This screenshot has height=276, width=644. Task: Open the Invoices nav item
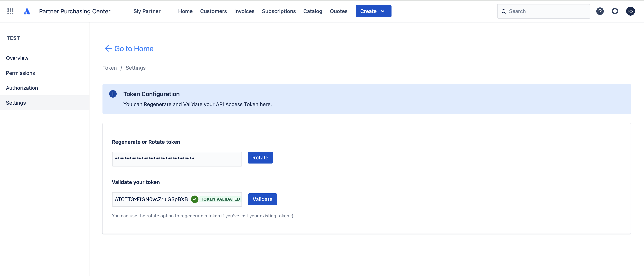click(x=244, y=11)
